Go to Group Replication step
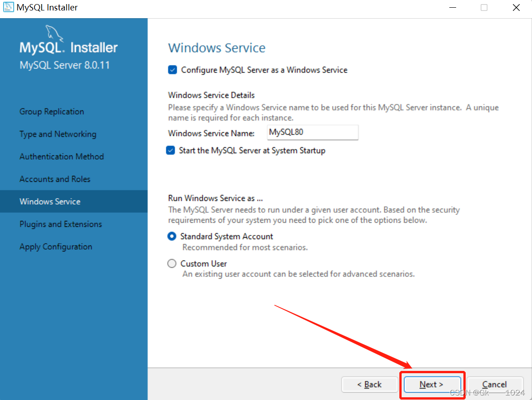 pos(52,111)
